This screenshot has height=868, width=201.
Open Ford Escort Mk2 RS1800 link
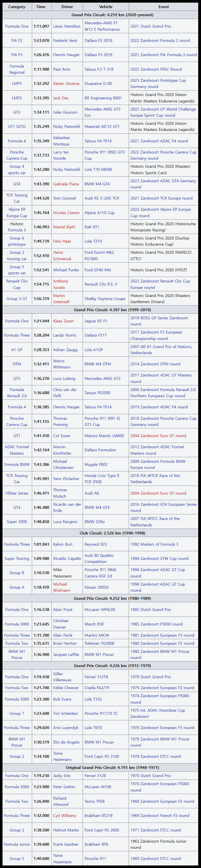click(99, 255)
